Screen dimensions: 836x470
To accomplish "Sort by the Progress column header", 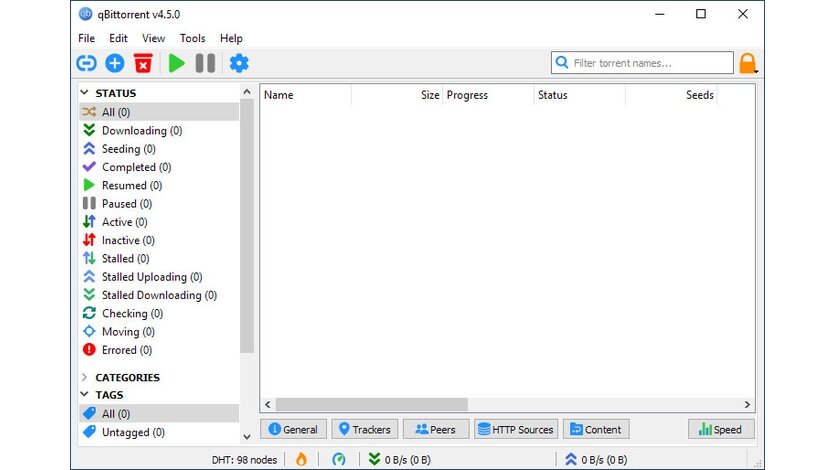I will 488,95.
